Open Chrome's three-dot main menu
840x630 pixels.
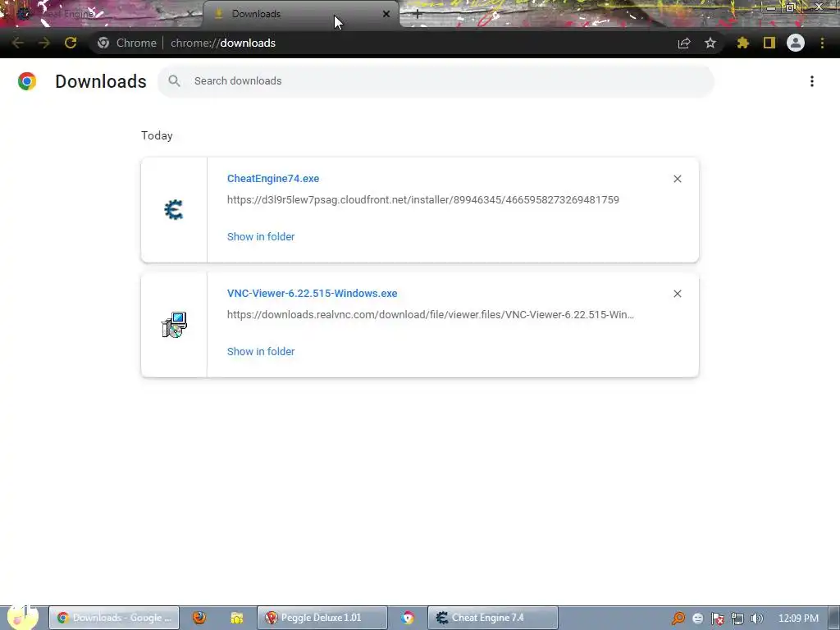[822, 43]
